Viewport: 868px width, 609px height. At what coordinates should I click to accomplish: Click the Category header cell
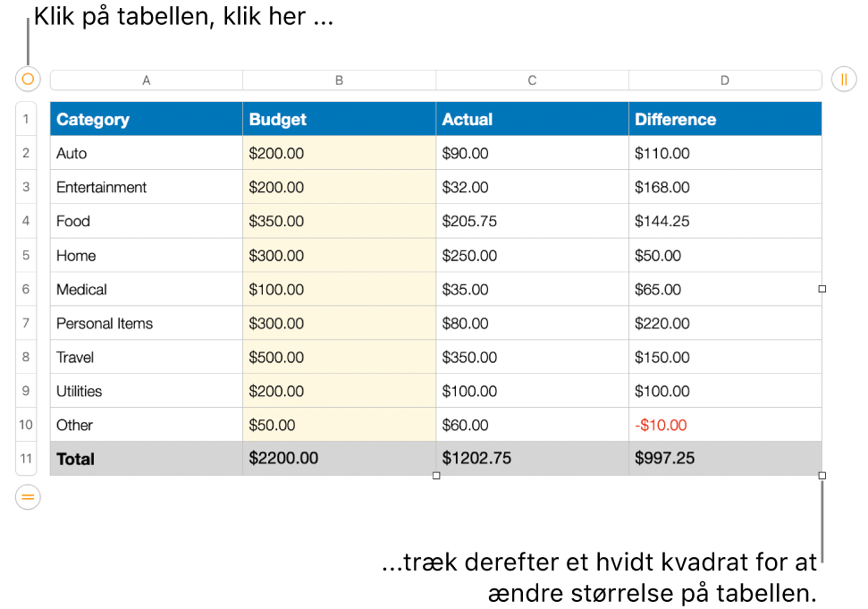click(x=147, y=119)
